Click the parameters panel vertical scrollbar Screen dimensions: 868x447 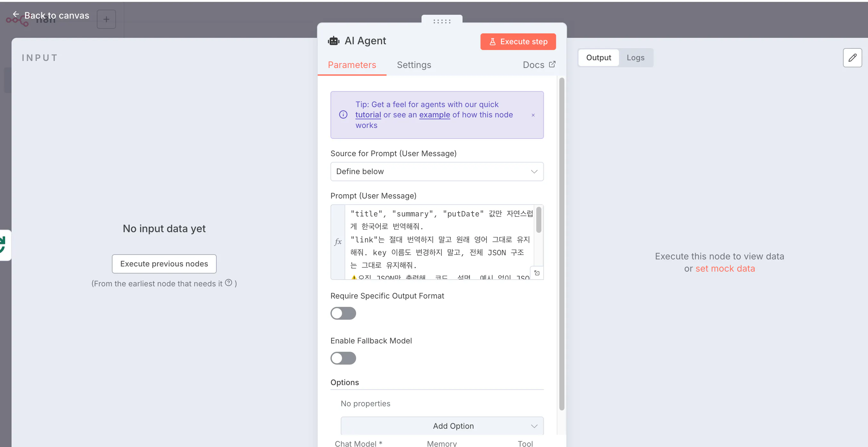[x=561, y=244]
